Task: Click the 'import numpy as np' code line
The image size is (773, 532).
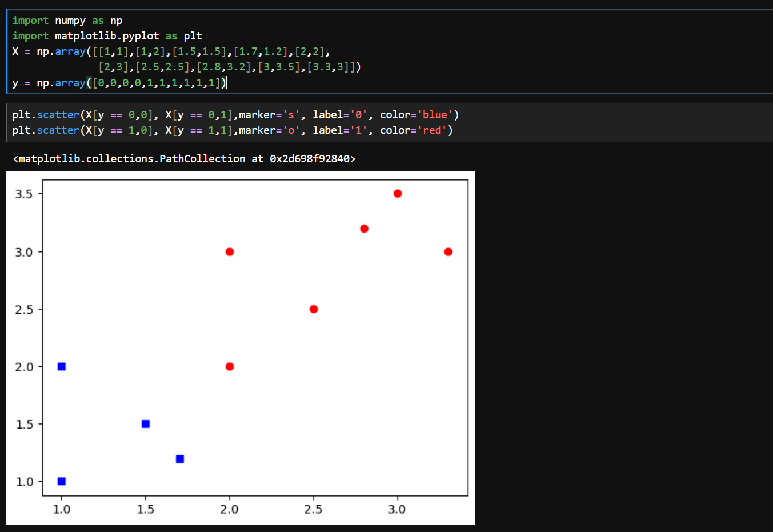Action: click(67, 21)
